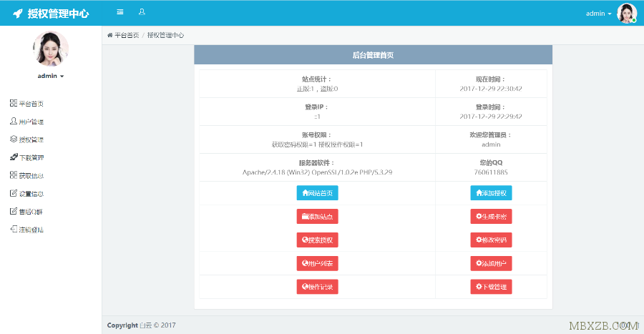Click the layers icon beside 授权管理

(x=14, y=139)
